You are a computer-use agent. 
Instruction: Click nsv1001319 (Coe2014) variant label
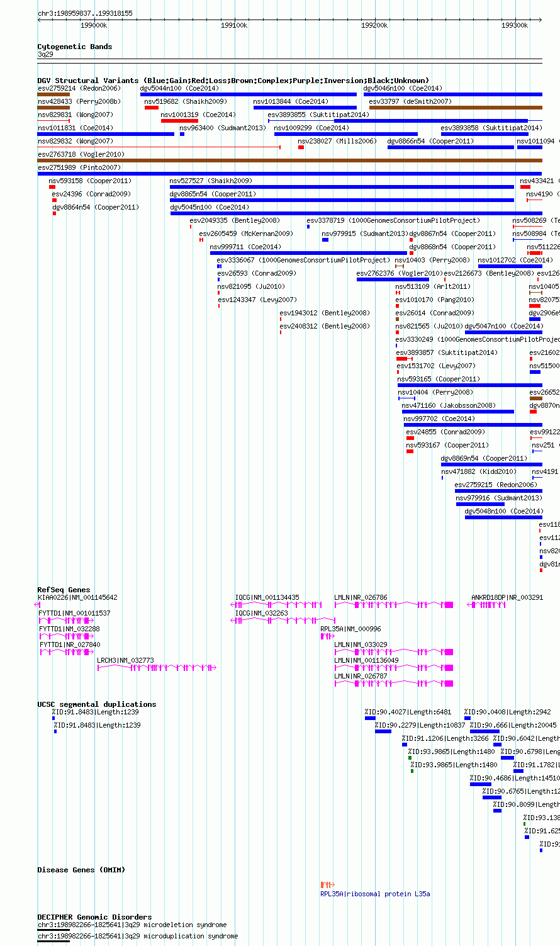(199, 115)
